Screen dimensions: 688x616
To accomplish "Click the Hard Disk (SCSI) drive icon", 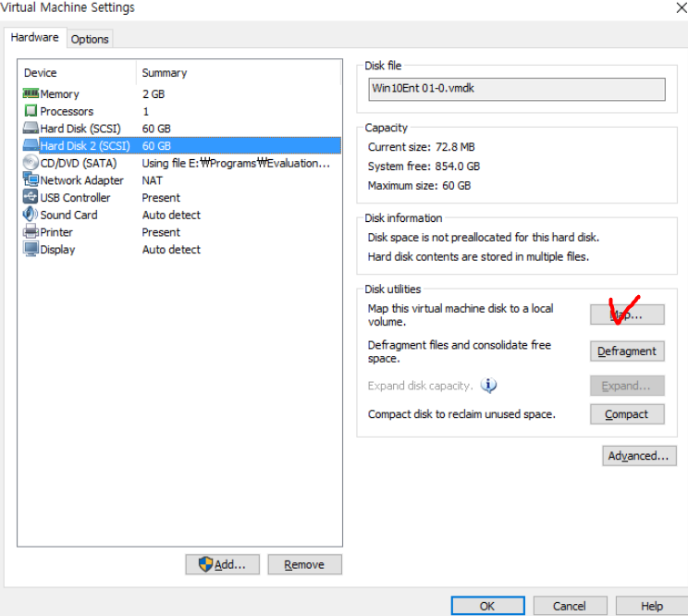I will click(31, 129).
